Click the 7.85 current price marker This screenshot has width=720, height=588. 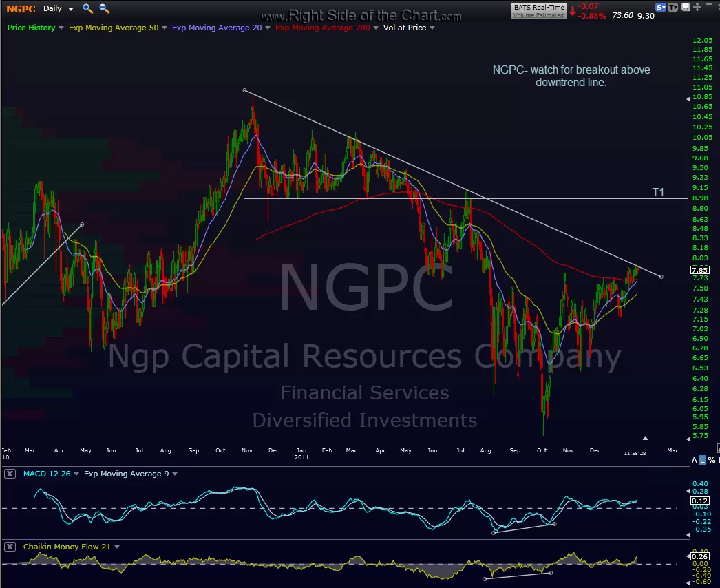tap(700, 270)
